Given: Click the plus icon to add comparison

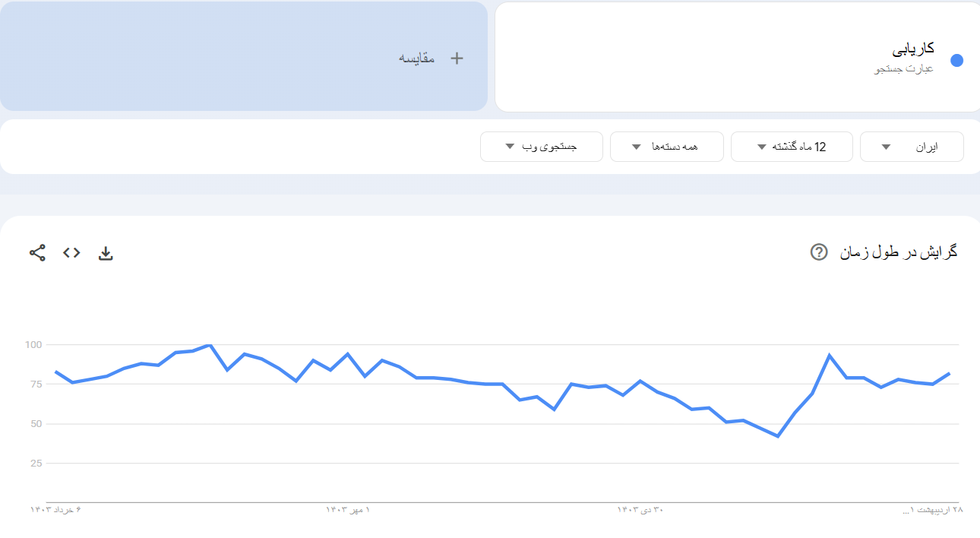Looking at the screenshot, I should [x=457, y=59].
